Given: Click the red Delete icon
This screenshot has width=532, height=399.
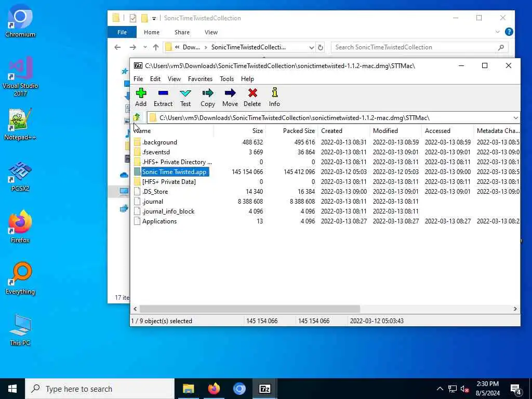Looking at the screenshot, I should [x=252, y=93].
